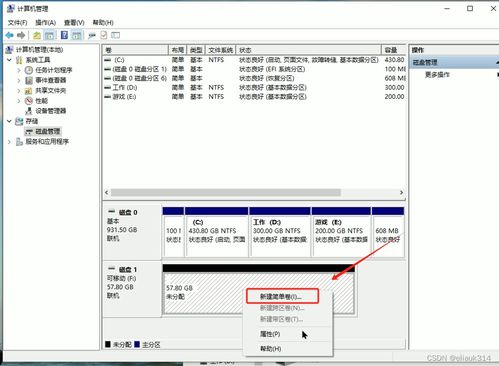Click the Up one level folder icon
Viewport: 499px width, 366px height.
[x=37, y=35]
